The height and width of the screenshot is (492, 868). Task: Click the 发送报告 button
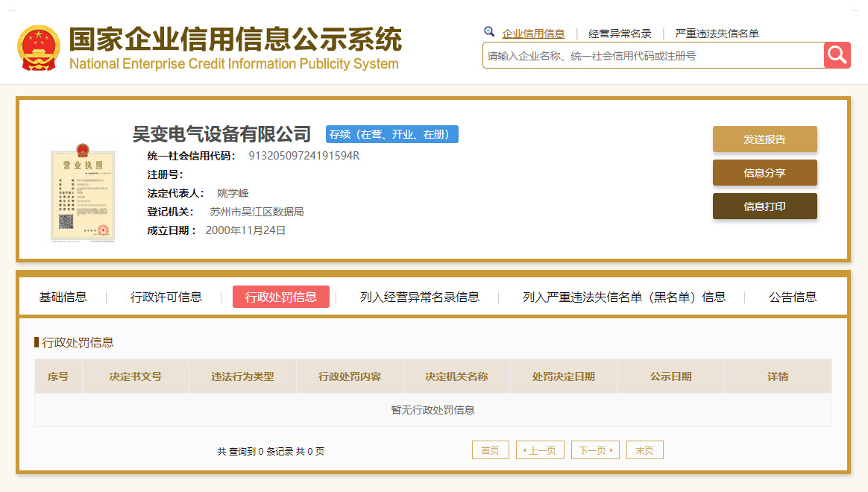pyautogui.click(x=764, y=139)
